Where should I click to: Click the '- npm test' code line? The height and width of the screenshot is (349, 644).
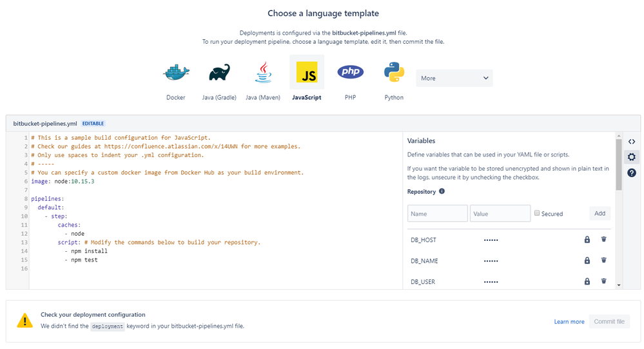pos(81,259)
